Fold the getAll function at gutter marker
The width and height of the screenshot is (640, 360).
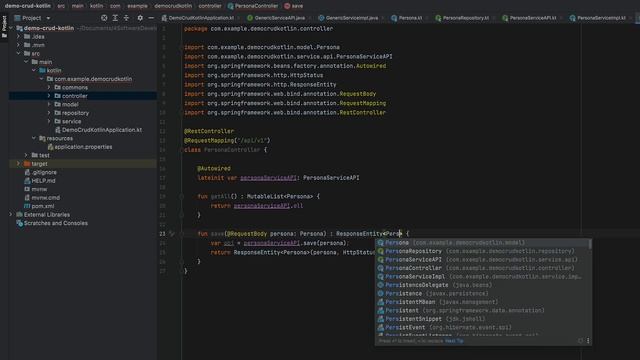pyautogui.click(x=181, y=196)
